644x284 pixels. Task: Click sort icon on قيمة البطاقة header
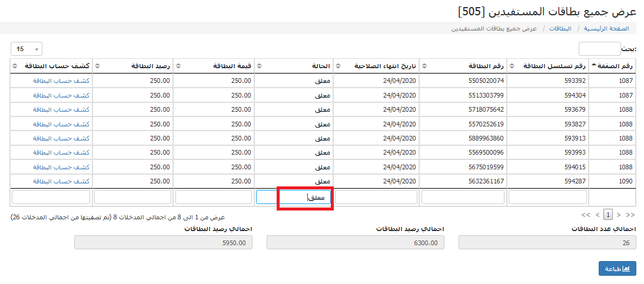178,66
